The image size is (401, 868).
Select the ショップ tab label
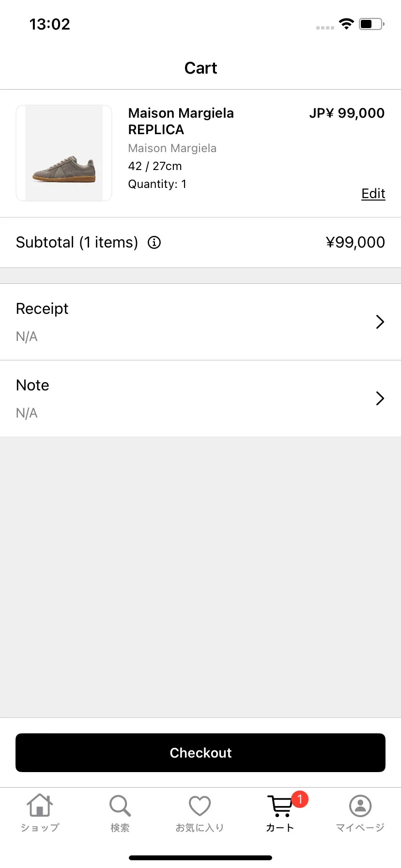[40, 827]
